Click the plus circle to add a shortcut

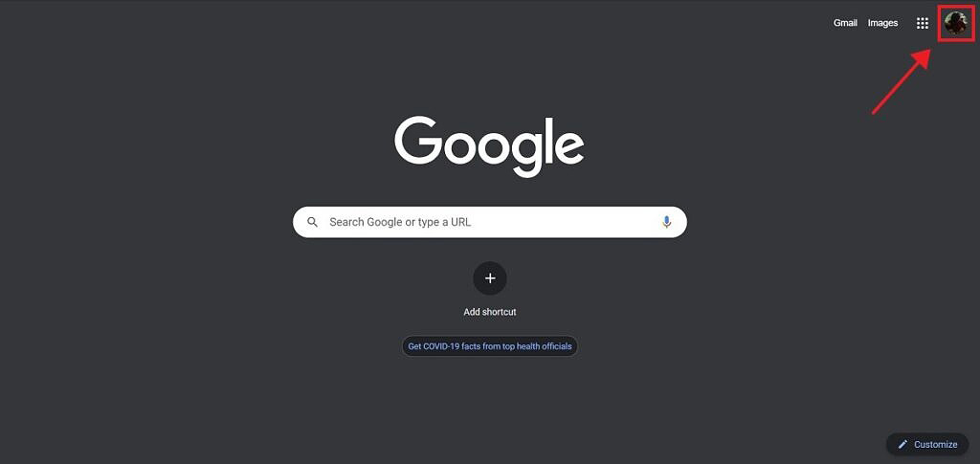click(490, 277)
